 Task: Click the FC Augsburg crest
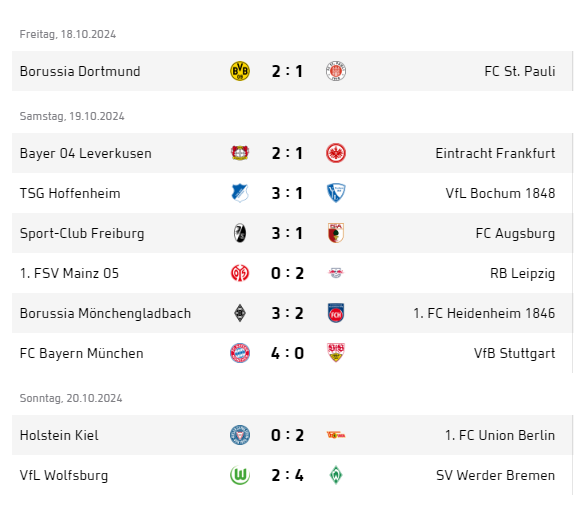(x=336, y=233)
